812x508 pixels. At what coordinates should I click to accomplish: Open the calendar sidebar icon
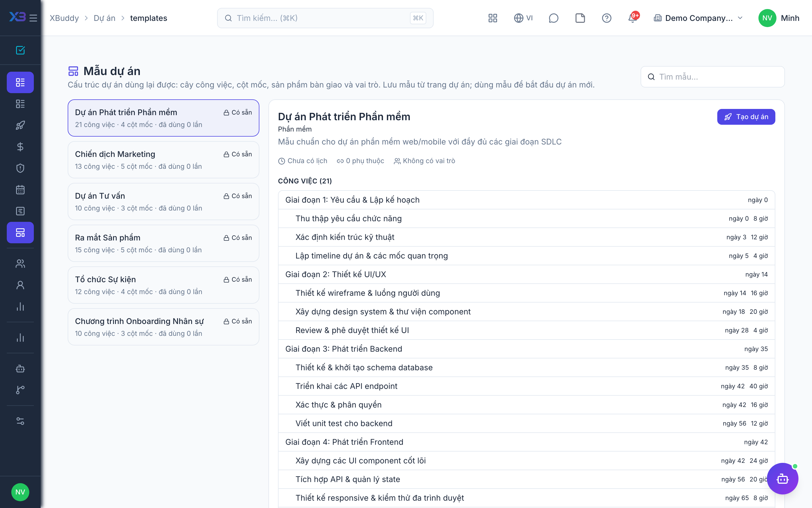[20, 190]
